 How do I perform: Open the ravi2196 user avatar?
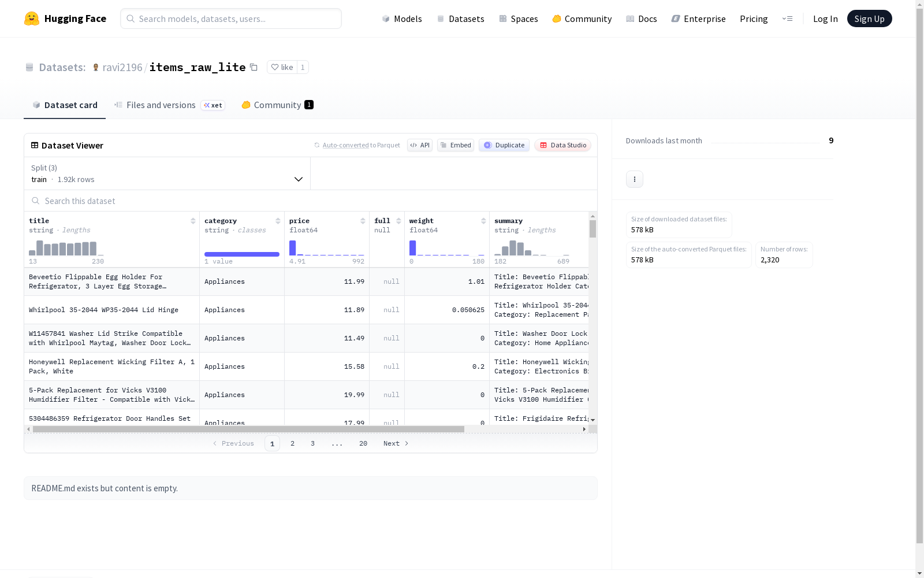96,67
